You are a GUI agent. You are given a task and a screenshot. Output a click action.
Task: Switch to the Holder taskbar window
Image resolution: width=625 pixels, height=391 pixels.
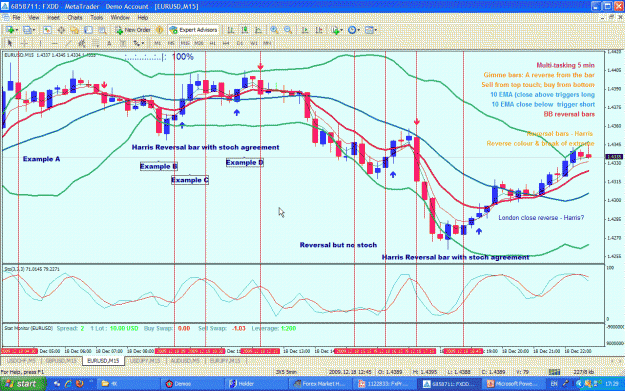click(256, 384)
